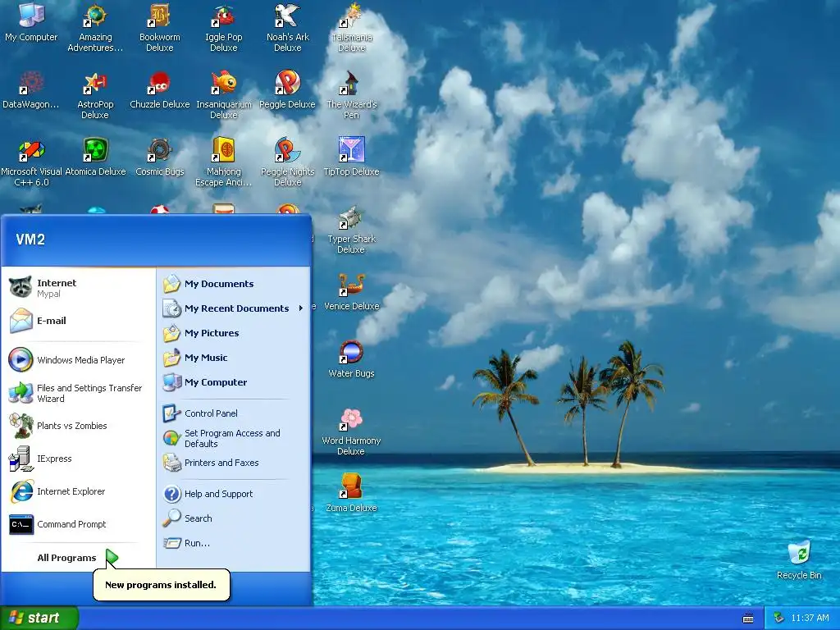Click the safely remove hardware tray icon
840x630 pixels.
779,618
